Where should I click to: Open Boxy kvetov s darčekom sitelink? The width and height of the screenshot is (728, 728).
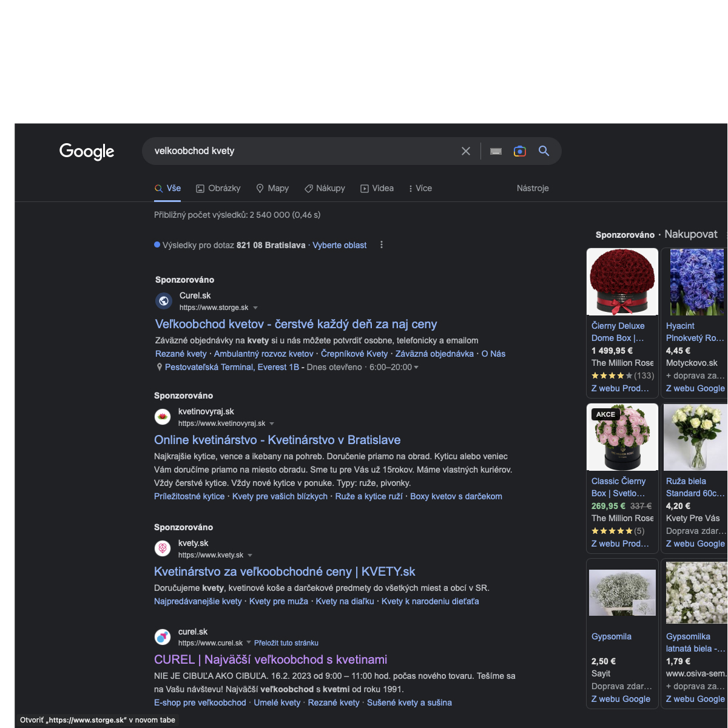456,496
